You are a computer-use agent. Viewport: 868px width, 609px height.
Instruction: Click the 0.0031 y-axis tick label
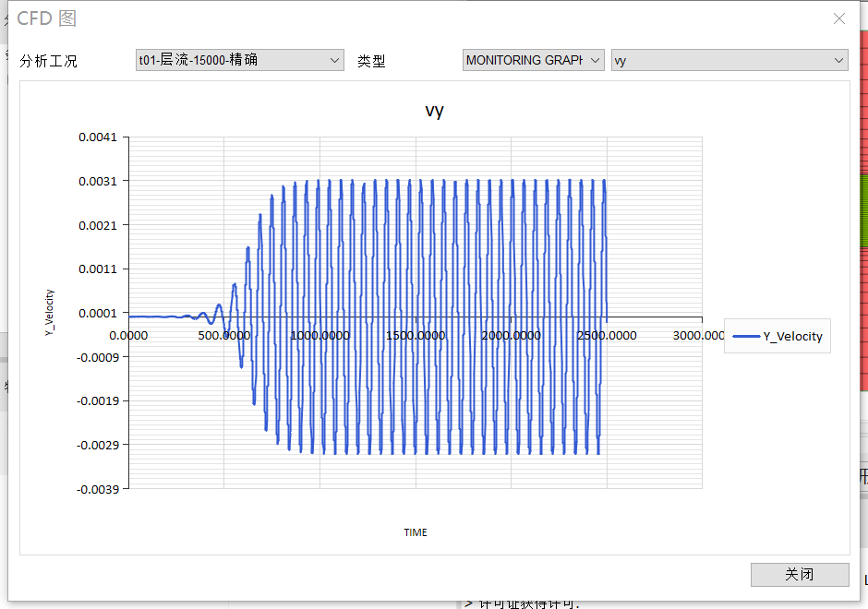pos(98,181)
